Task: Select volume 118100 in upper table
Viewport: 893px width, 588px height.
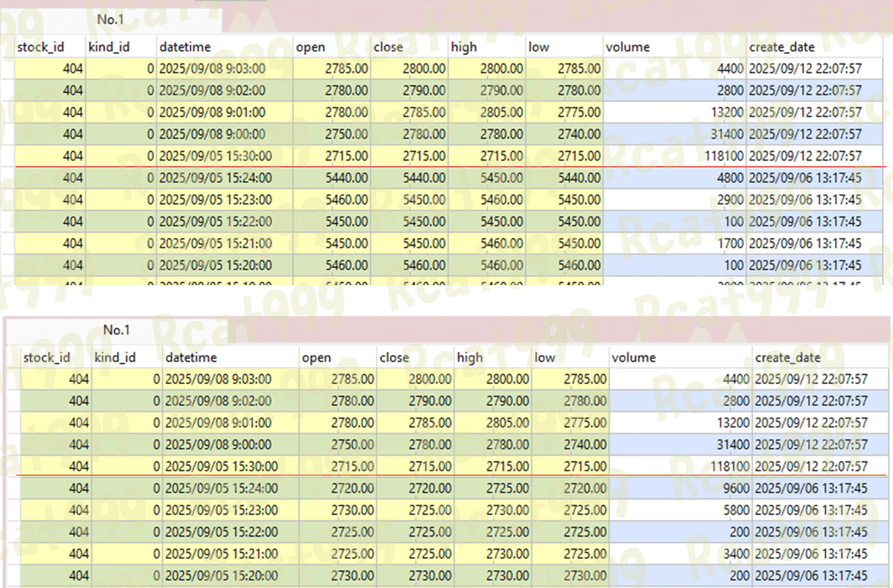Action: click(674, 156)
